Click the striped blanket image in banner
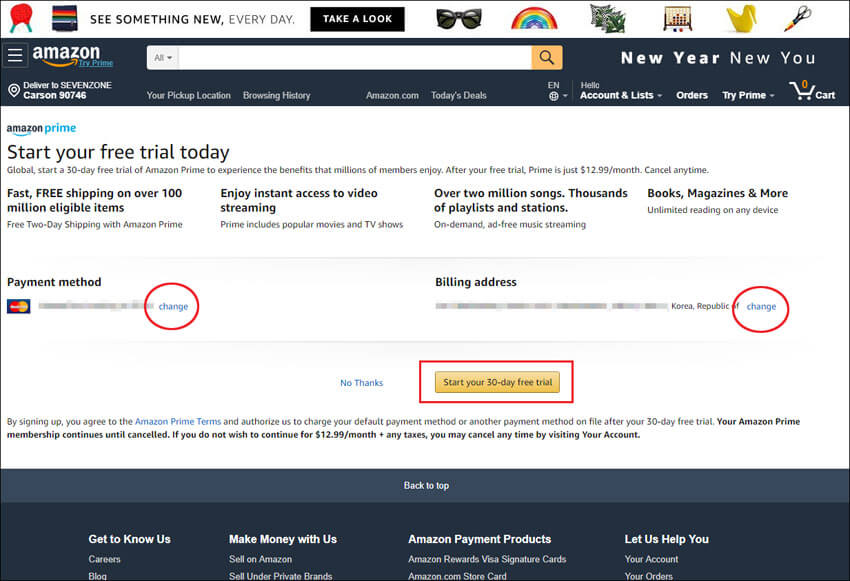Screen dimensions: 850x581 tap(65, 18)
